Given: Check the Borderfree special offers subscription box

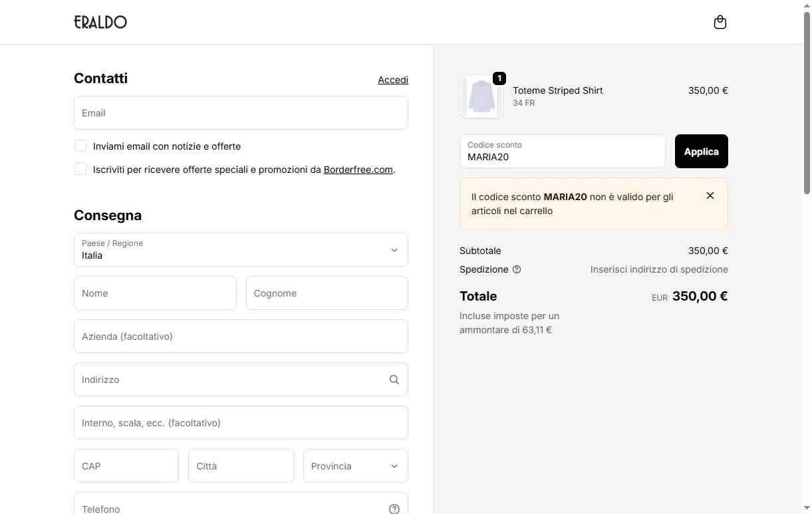Looking at the screenshot, I should [80, 169].
